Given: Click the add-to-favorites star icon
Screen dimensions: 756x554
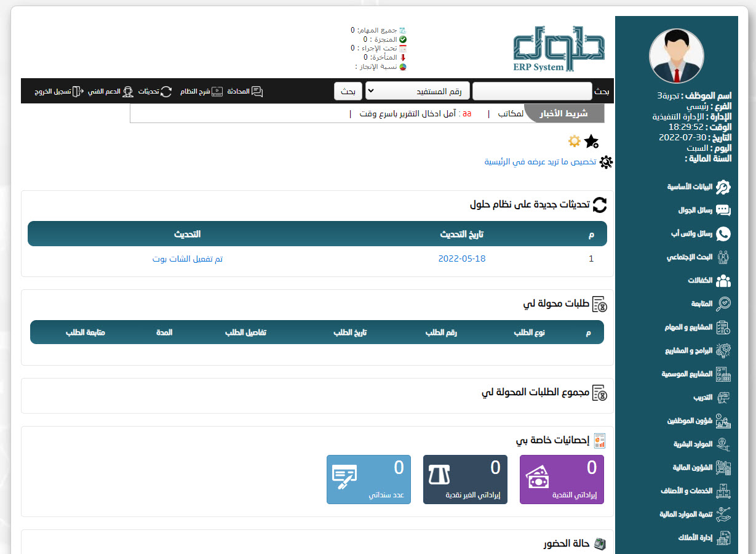Looking at the screenshot, I should tap(591, 142).
